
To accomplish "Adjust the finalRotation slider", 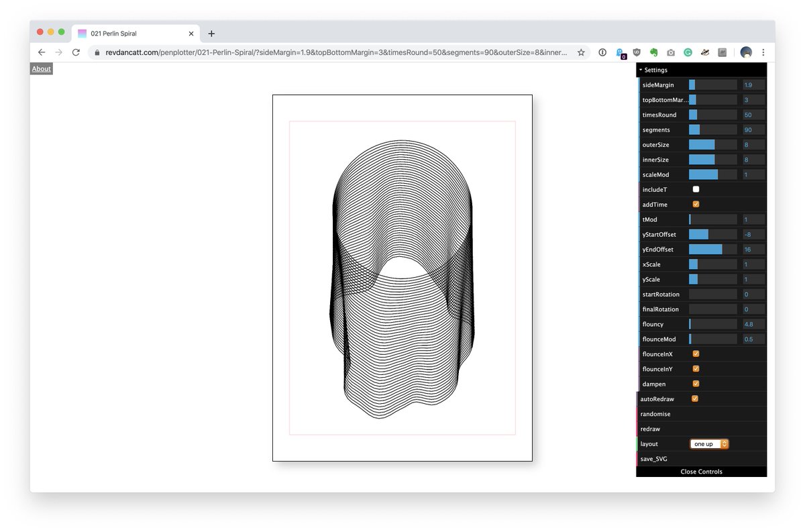I will pyautogui.click(x=713, y=309).
